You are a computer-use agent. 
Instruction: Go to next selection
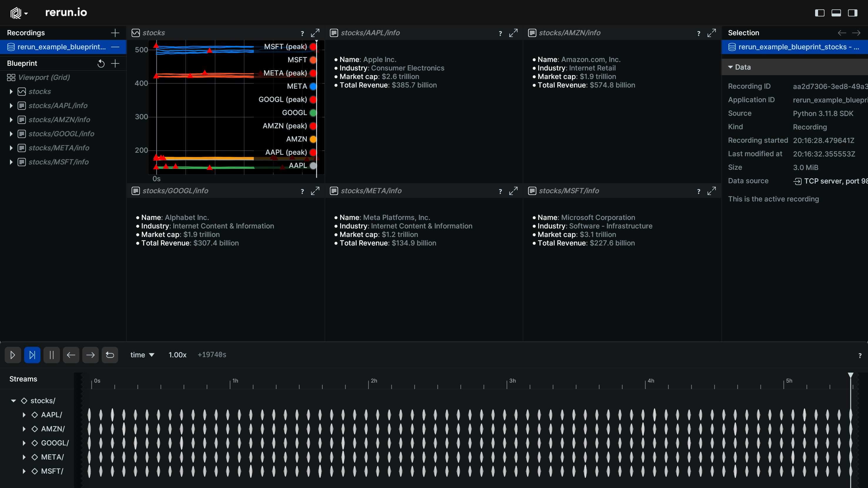(856, 33)
